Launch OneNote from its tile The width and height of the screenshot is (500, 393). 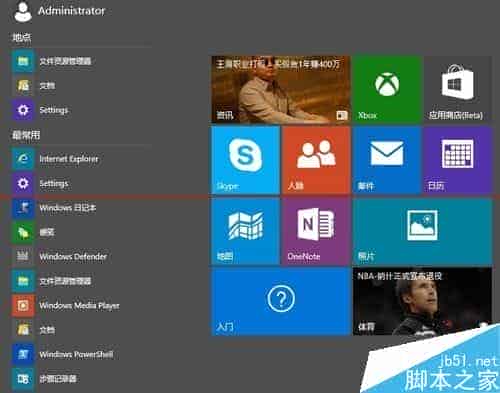pos(316,231)
